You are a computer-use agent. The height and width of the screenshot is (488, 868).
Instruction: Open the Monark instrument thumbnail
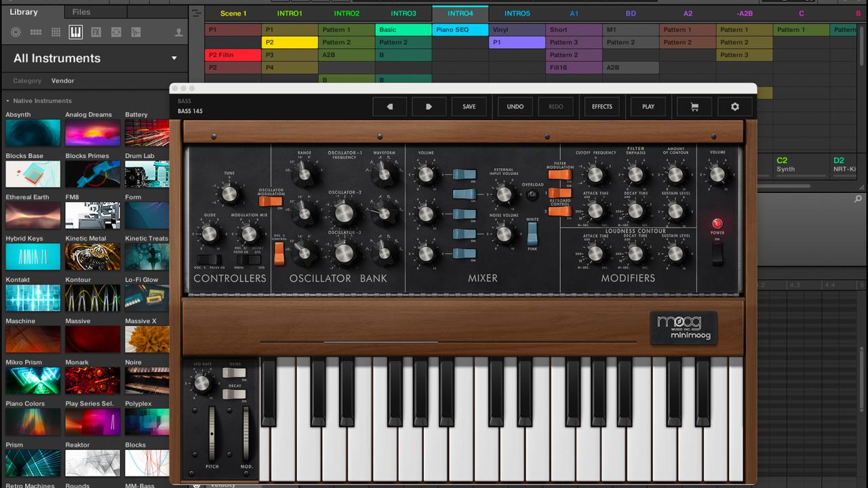point(92,380)
